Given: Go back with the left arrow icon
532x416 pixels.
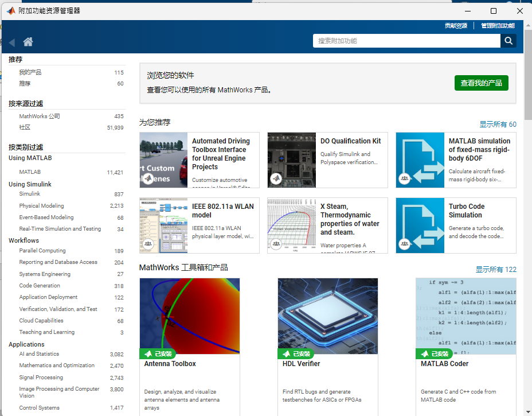Looking at the screenshot, I should (x=12, y=42).
